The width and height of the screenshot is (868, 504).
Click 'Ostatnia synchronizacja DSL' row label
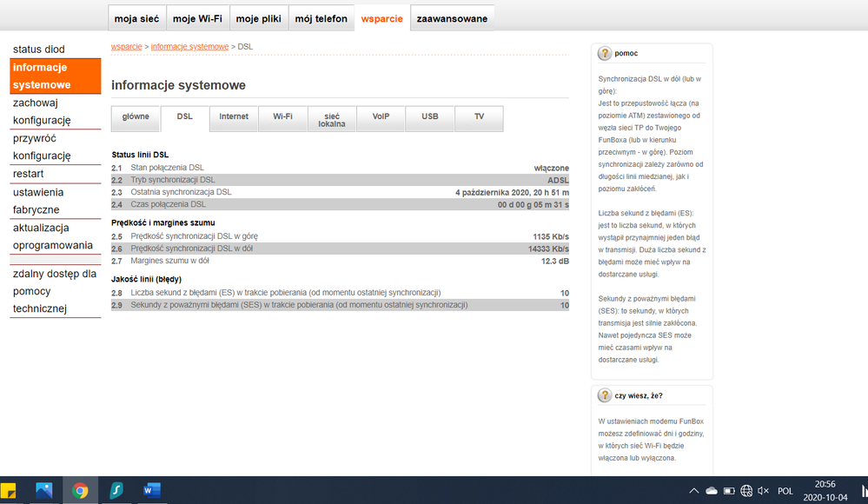(181, 192)
